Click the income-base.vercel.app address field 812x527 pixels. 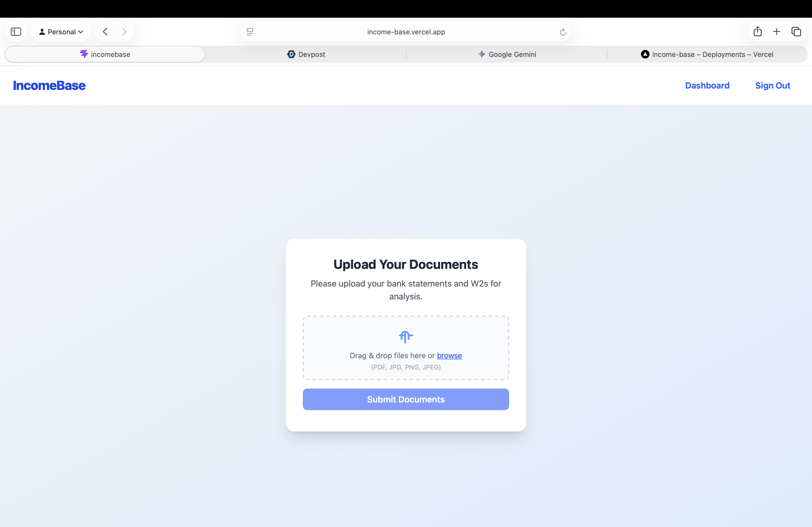[x=406, y=32]
